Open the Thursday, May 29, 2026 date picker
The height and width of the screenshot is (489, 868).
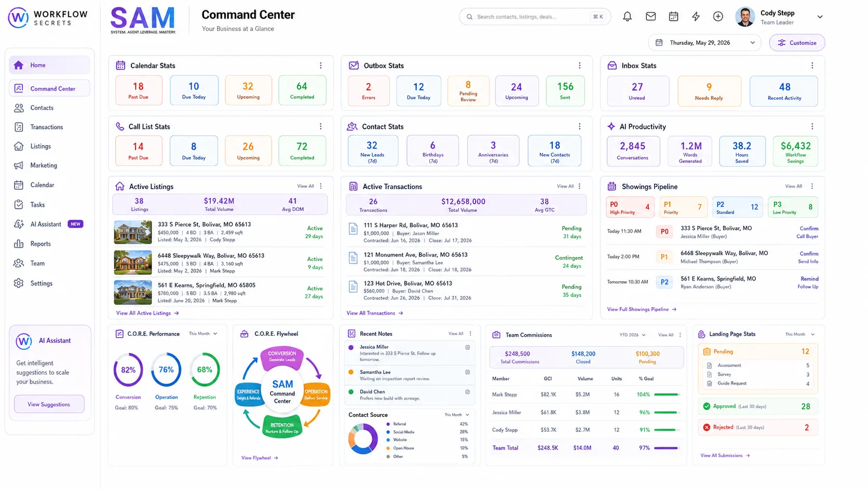pos(704,43)
